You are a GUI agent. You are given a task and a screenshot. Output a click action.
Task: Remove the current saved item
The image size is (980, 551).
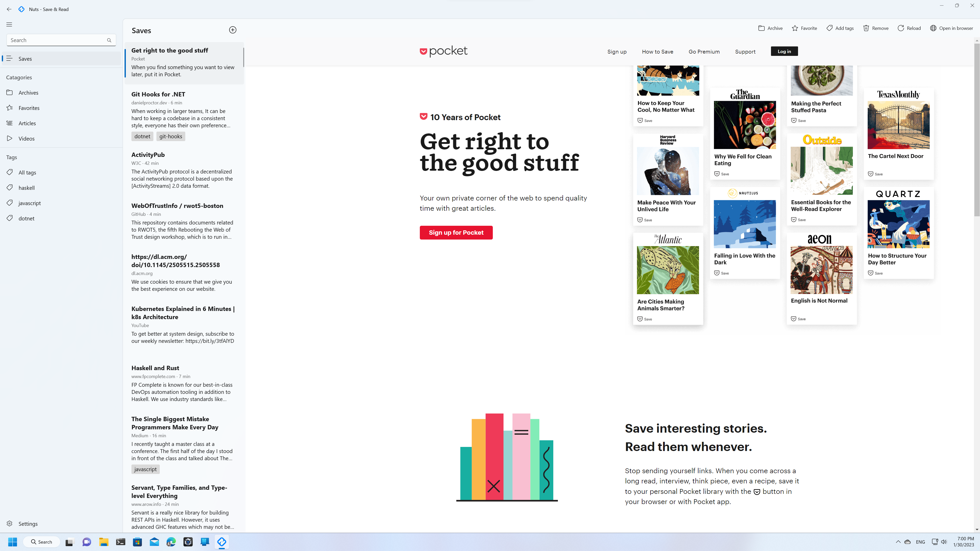(875, 28)
